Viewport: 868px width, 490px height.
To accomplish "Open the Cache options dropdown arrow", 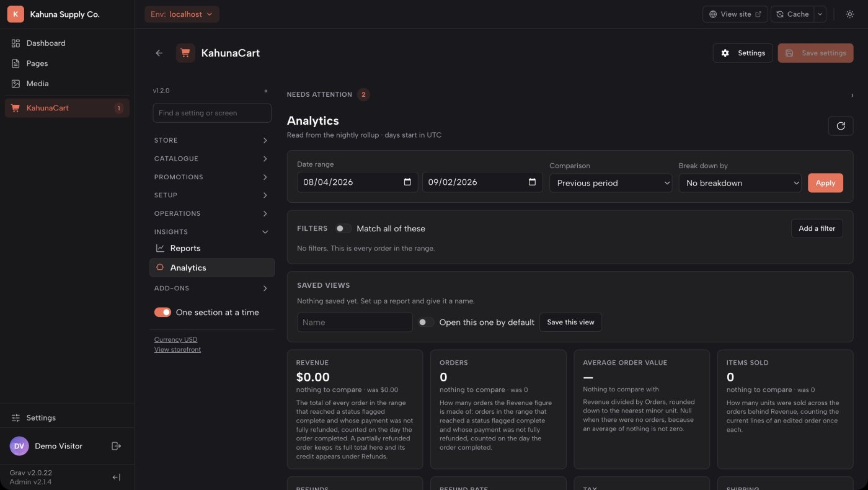I will (x=820, y=14).
